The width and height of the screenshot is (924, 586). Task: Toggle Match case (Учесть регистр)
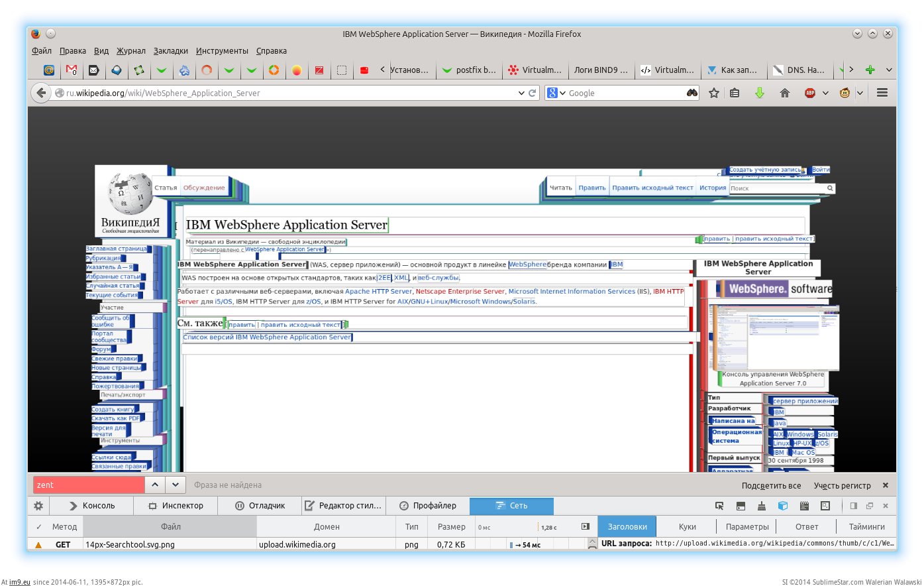coord(843,485)
